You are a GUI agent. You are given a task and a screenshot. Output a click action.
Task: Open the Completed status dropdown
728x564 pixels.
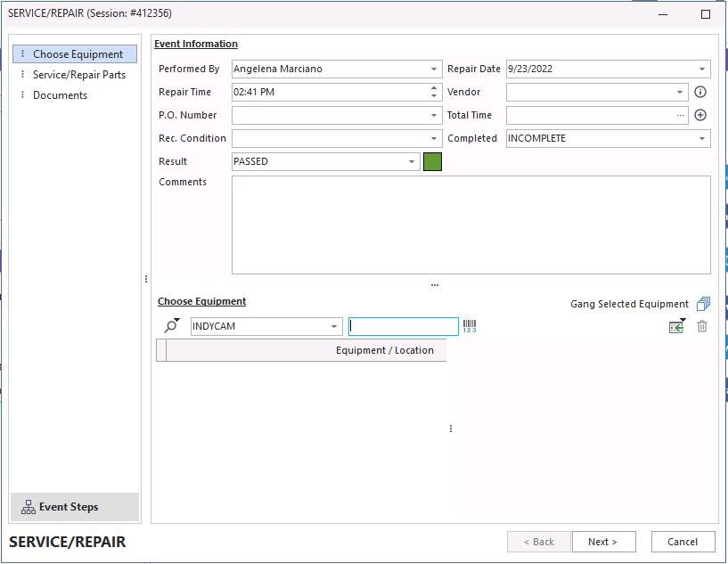702,138
